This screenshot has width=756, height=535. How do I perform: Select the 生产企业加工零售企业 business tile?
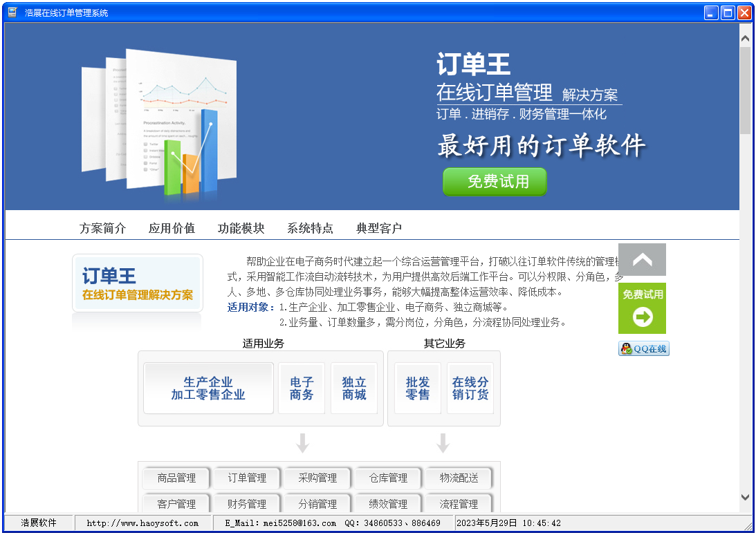point(208,388)
